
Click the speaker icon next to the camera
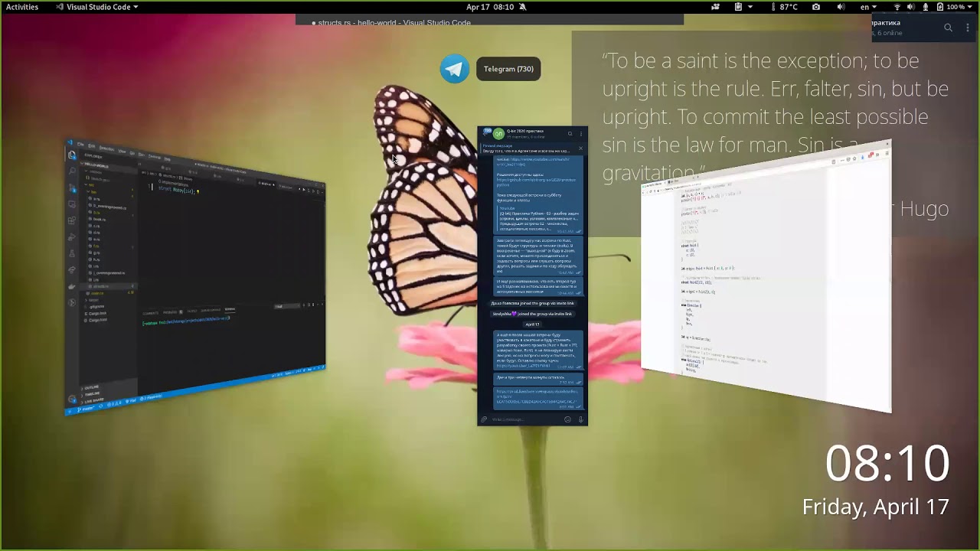point(841,7)
